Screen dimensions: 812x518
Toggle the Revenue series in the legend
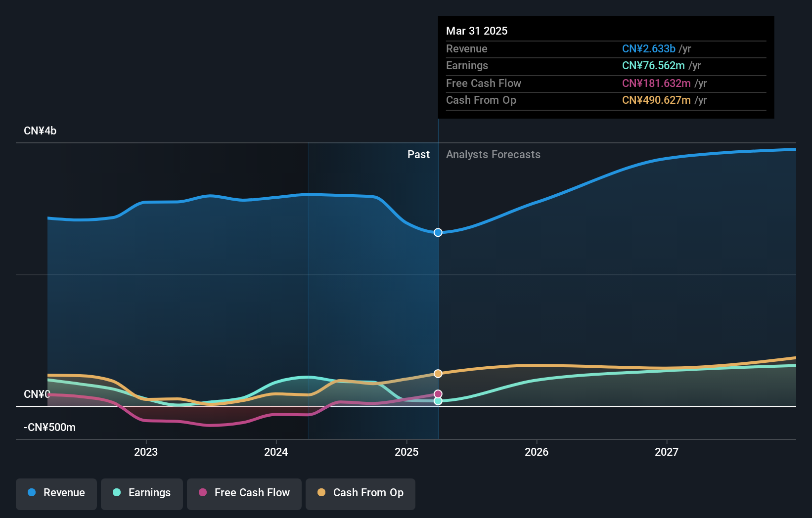coord(56,494)
